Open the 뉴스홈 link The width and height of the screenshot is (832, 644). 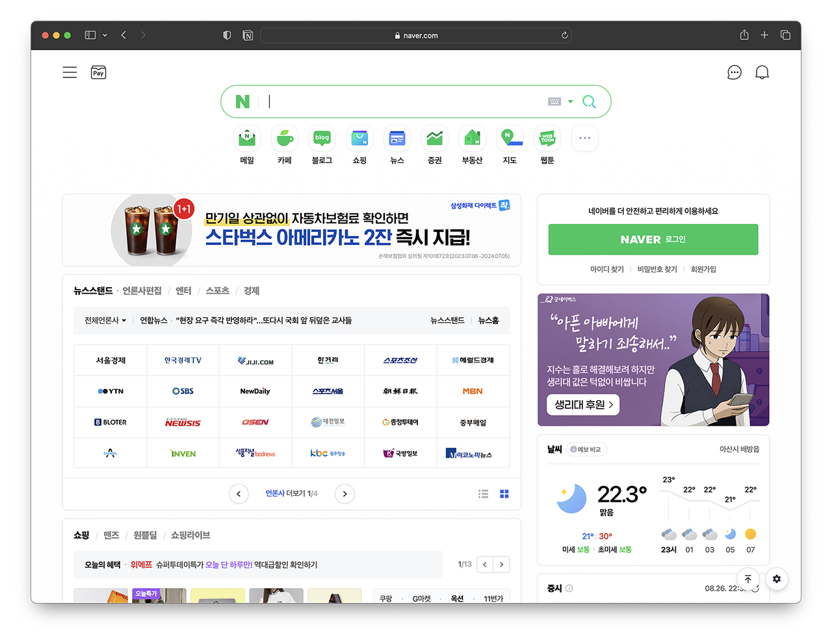pos(489,320)
